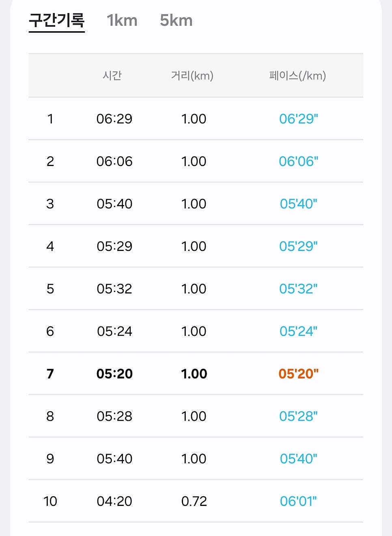Tap the distance 0.72 in lap 10
The width and height of the screenshot is (392, 536).
pos(194,501)
